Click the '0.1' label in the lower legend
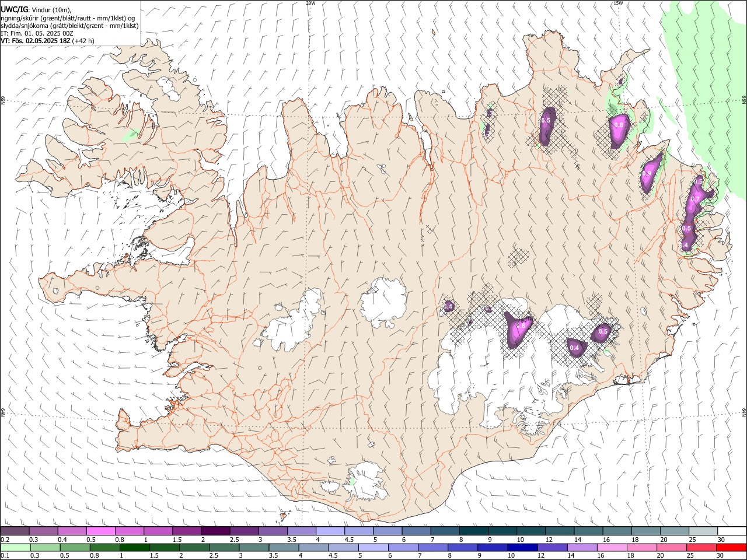This screenshot has height=560, width=747. 5,556
